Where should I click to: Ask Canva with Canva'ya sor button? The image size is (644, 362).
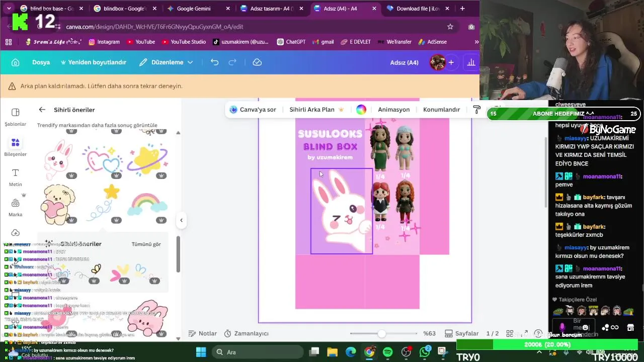click(x=253, y=110)
